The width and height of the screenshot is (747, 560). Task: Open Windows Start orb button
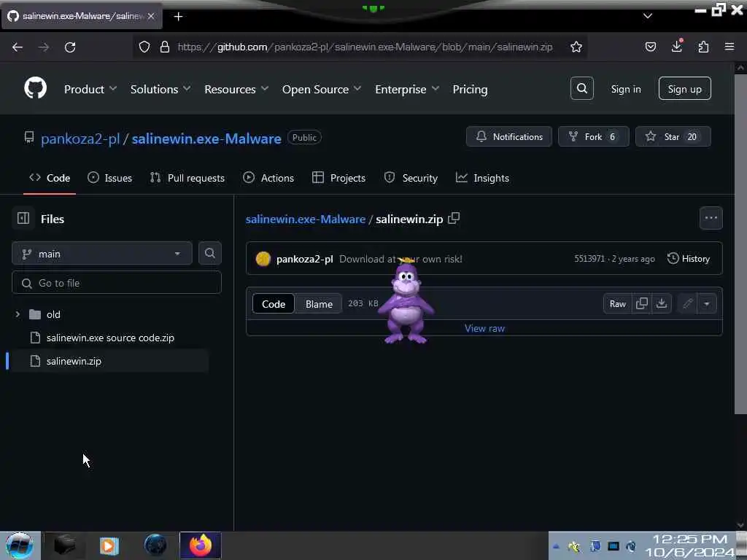19,545
